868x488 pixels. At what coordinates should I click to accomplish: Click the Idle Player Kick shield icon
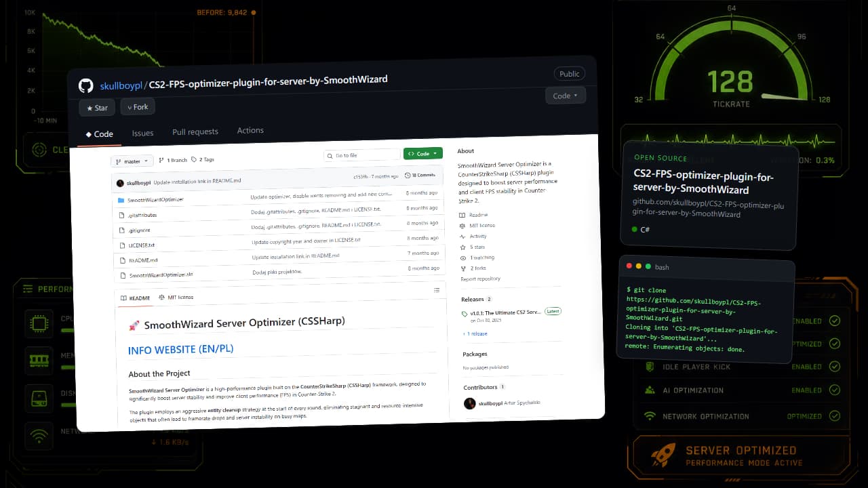click(x=650, y=367)
